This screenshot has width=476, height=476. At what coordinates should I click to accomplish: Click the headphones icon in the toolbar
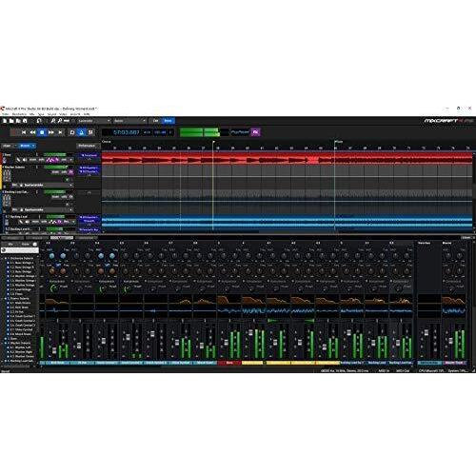(39, 121)
